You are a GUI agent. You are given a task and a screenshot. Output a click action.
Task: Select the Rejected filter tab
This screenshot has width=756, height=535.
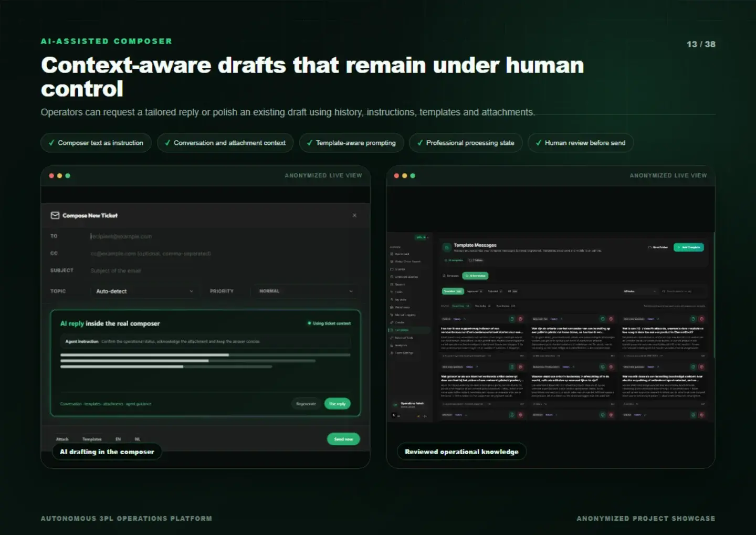point(495,291)
